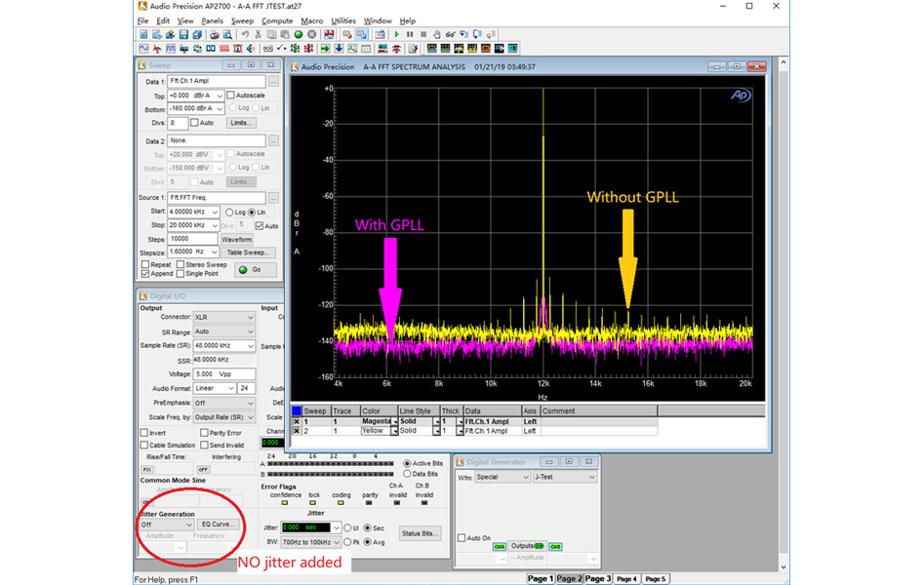Screen dimensions: 924x585
Task: Click the Waveform button
Action: point(237,239)
